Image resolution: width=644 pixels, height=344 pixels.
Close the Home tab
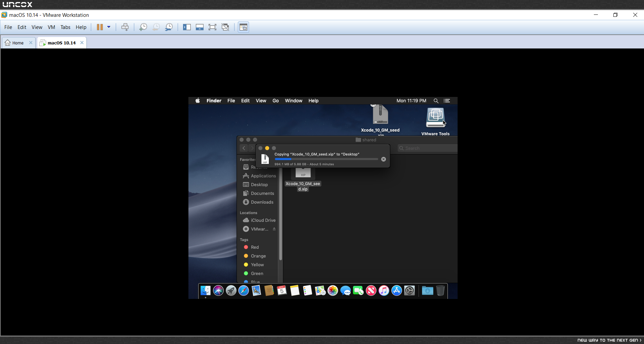tap(31, 43)
